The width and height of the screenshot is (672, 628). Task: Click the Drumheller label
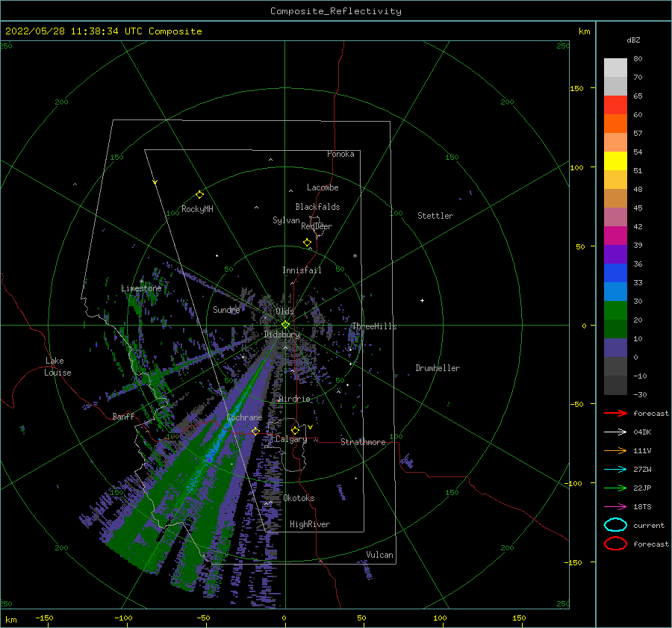tap(438, 368)
